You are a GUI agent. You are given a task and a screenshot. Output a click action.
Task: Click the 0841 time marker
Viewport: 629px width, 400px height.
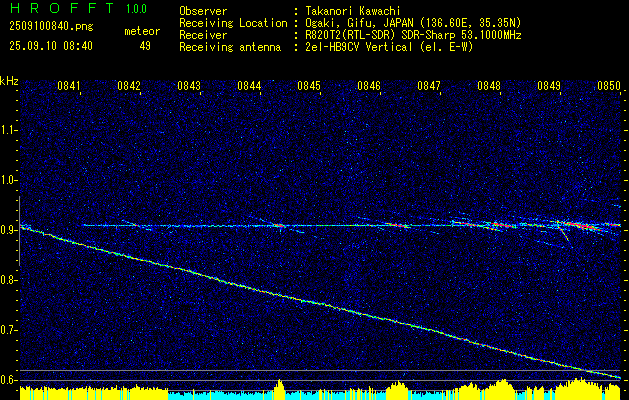(x=69, y=85)
